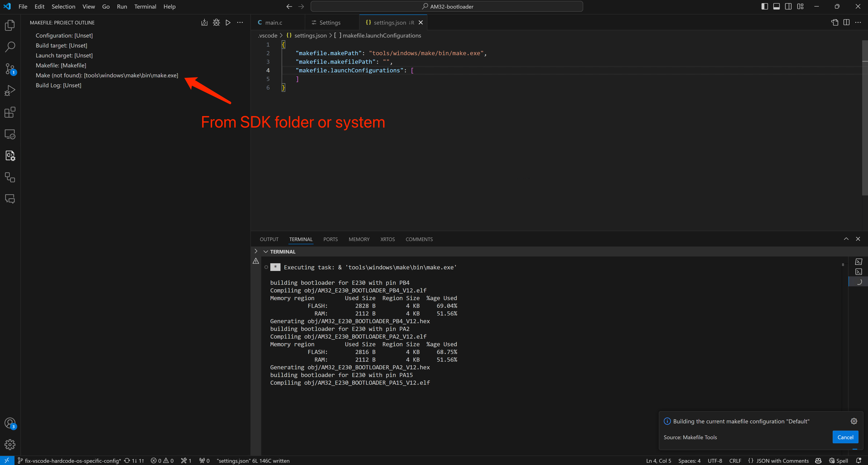
Task: Debug the makefile launch target
Action: (x=216, y=23)
